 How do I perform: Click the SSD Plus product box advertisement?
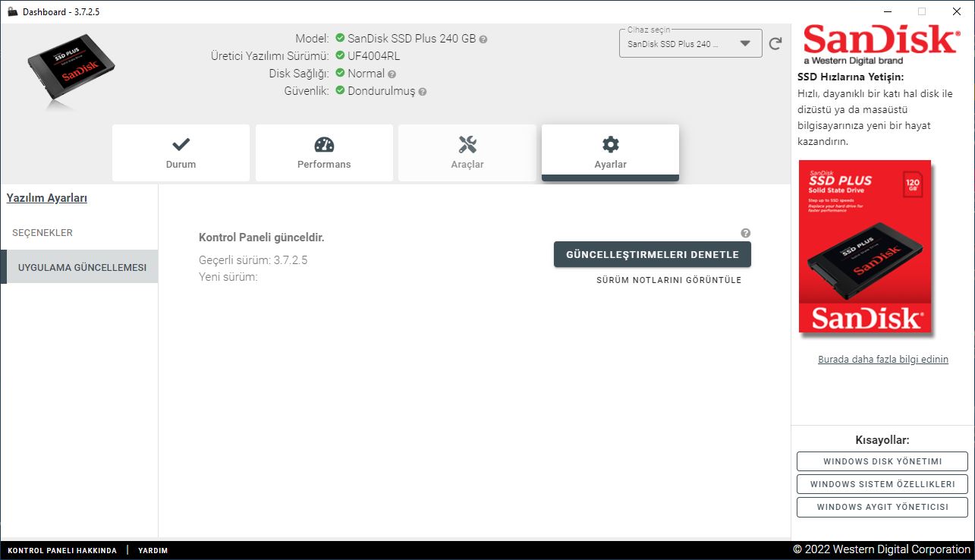click(865, 247)
